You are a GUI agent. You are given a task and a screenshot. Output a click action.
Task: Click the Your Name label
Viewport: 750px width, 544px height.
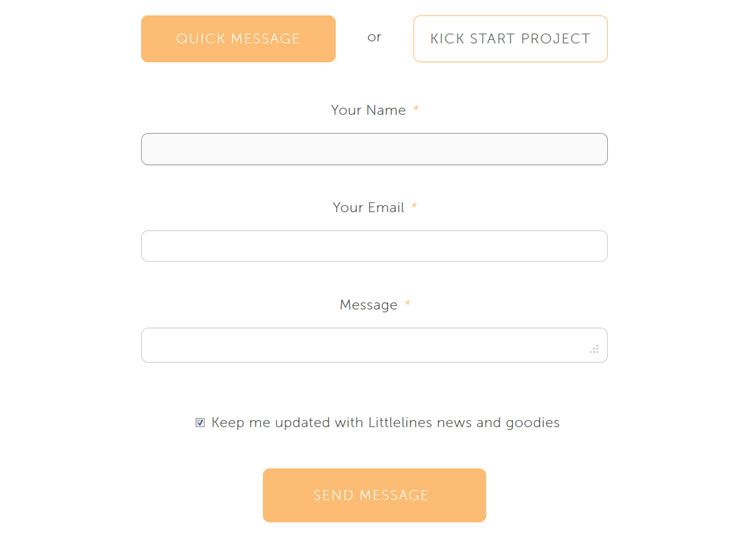(368, 110)
